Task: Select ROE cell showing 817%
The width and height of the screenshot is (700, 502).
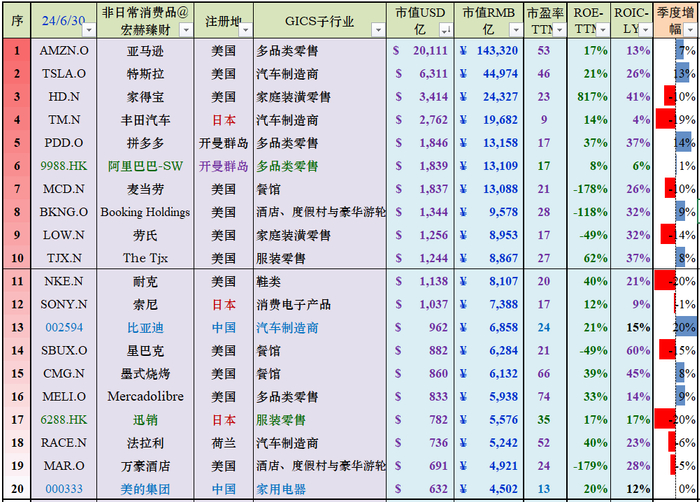Action: [589, 96]
